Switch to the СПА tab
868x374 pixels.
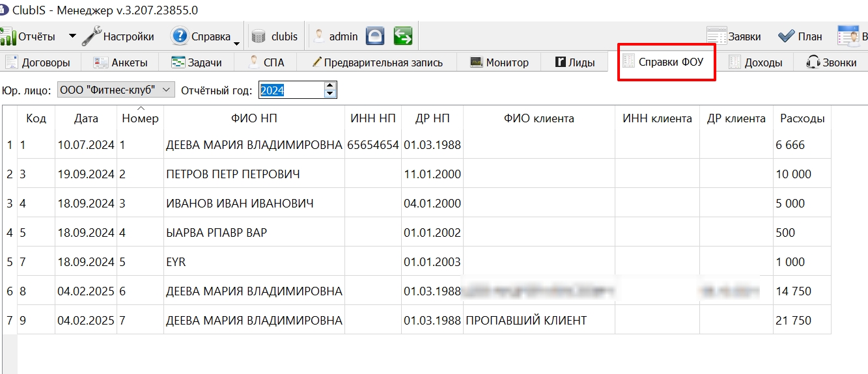coord(266,62)
